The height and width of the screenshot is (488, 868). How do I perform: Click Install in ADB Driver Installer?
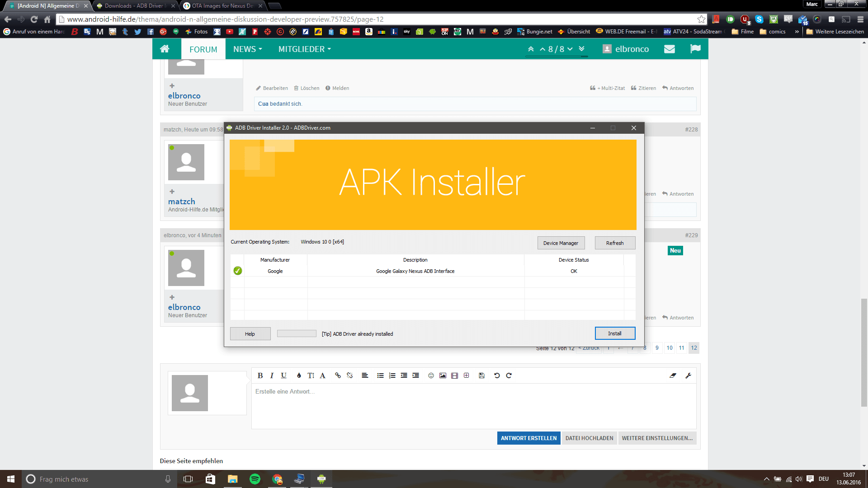[615, 333]
